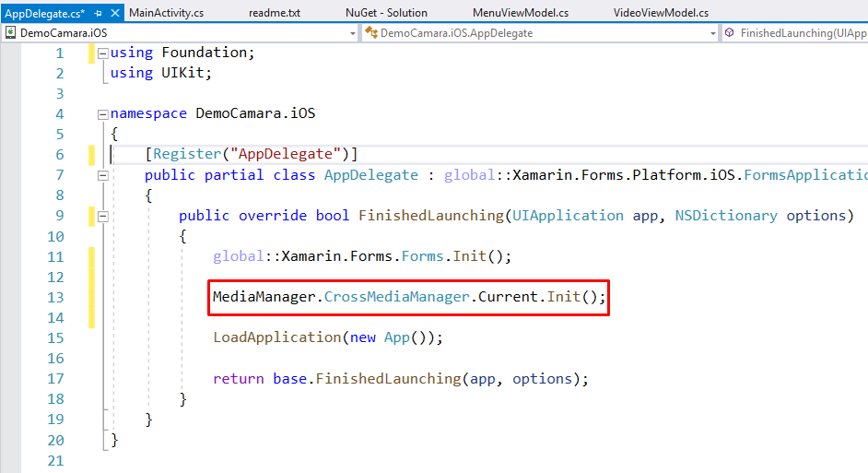Click line number 21 in the gutter

coord(55,460)
